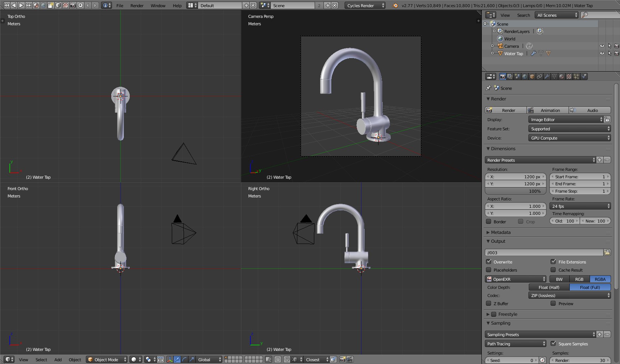
Task: Enable the Placeholders checkbox
Action: point(488,270)
